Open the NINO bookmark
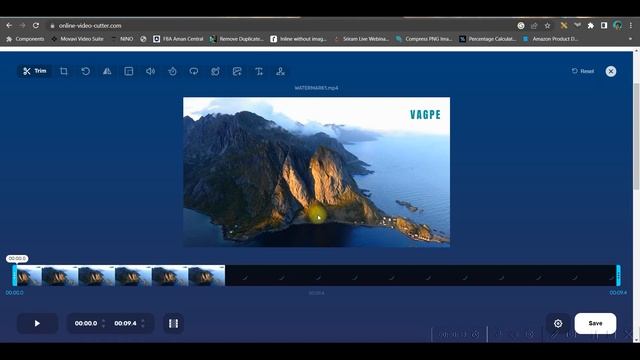This screenshot has width=640, height=360. coord(122,39)
